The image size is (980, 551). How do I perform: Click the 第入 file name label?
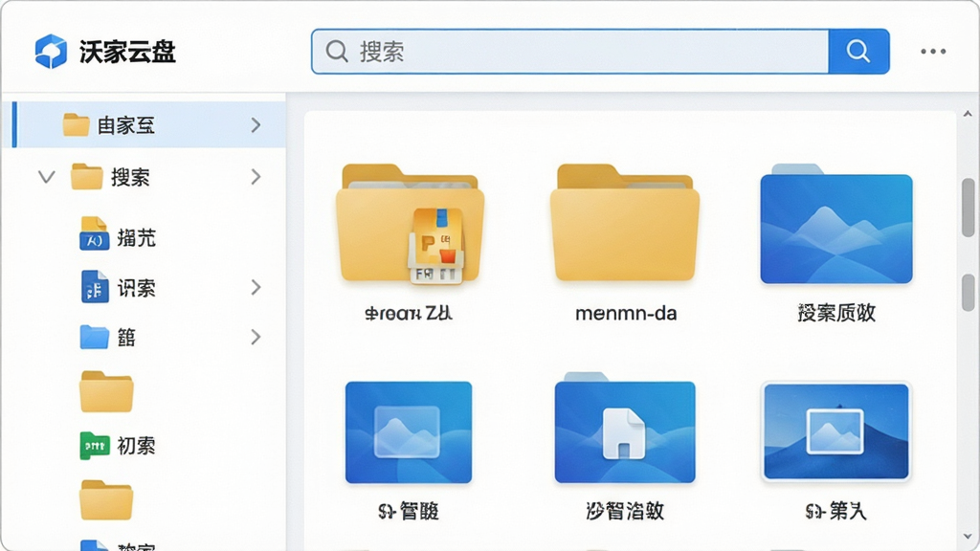(x=836, y=512)
